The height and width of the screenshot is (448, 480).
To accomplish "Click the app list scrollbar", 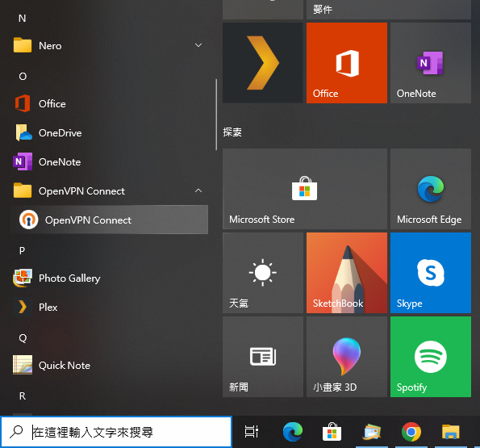I will point(216,115).
